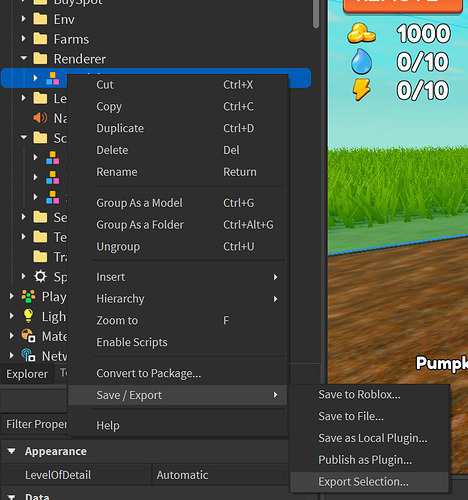Select Publish as Plugin
The width and height of the screenshot is (468, 500).
pos(369,460)
